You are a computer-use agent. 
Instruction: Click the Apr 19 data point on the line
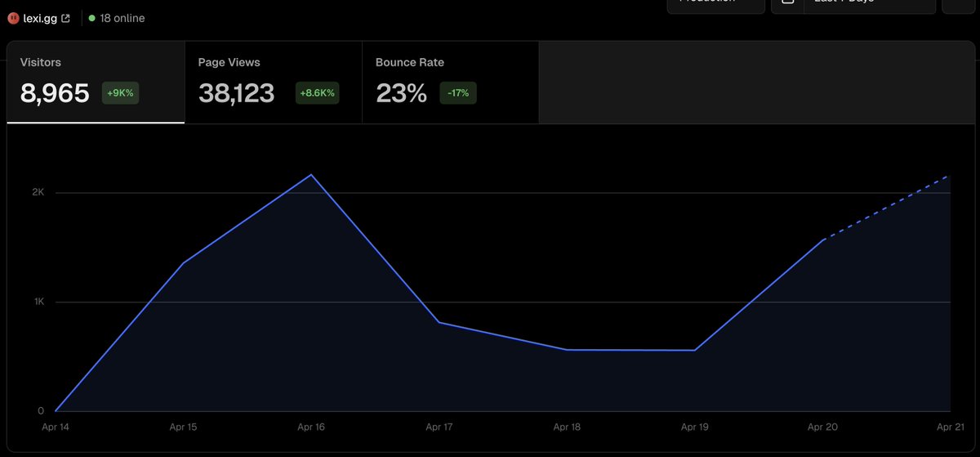click(695, 350)
